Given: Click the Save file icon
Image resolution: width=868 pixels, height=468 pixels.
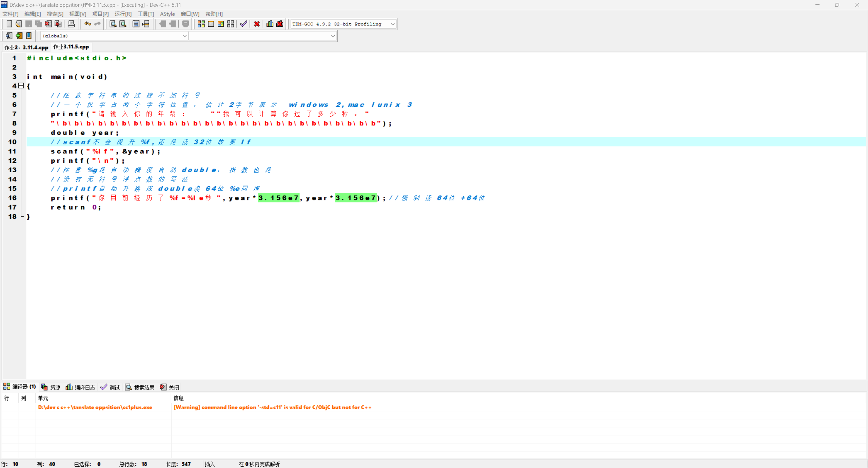Looking at the screenshot, I should tap(29, 24).
